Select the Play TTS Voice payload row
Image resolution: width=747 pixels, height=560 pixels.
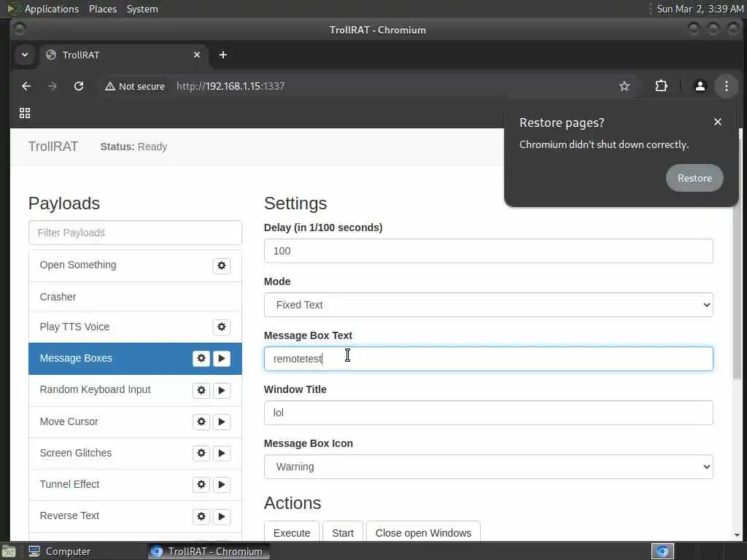[x=135, y=327]
